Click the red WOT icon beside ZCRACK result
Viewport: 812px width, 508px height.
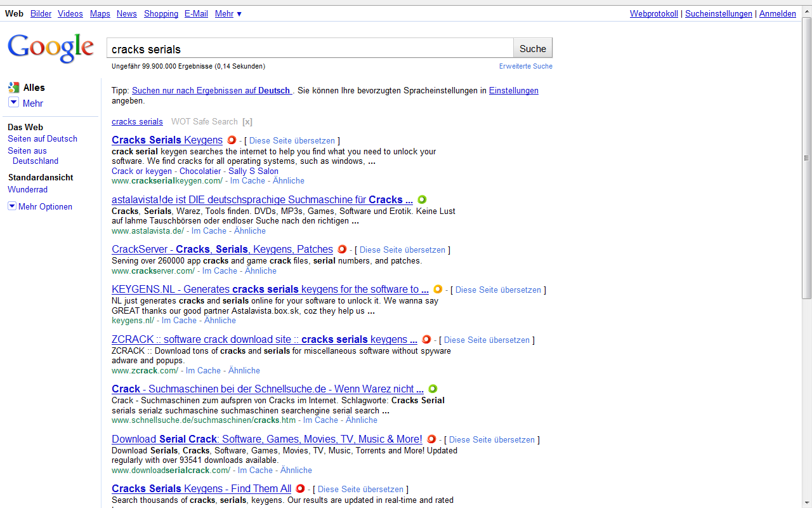click(426, 340)
